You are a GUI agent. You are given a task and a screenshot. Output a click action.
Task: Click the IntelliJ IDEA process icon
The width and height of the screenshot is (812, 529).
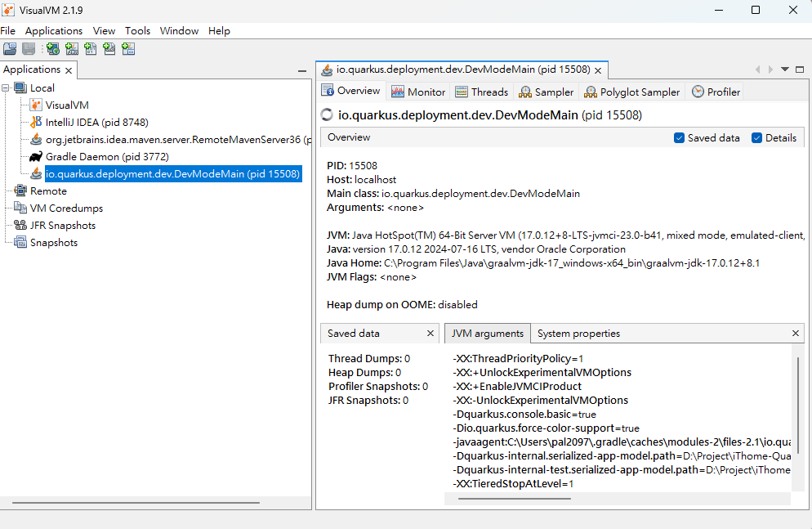(x=36, y=123)
